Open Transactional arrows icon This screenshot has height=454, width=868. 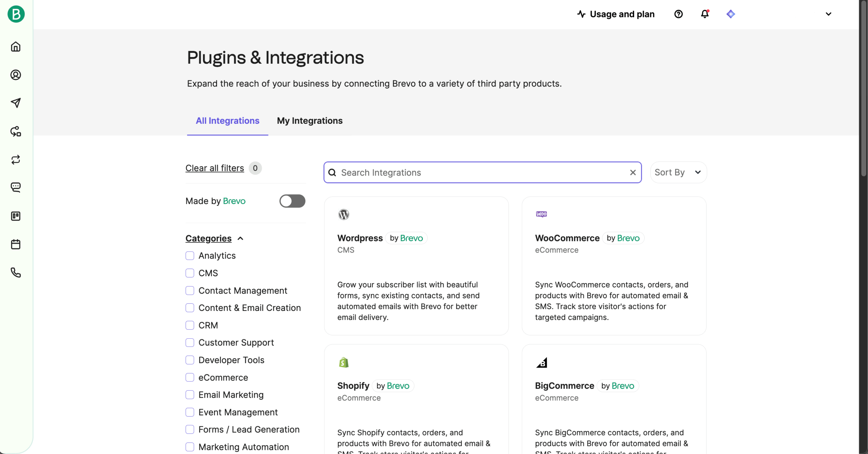click(x=16, y=159)
